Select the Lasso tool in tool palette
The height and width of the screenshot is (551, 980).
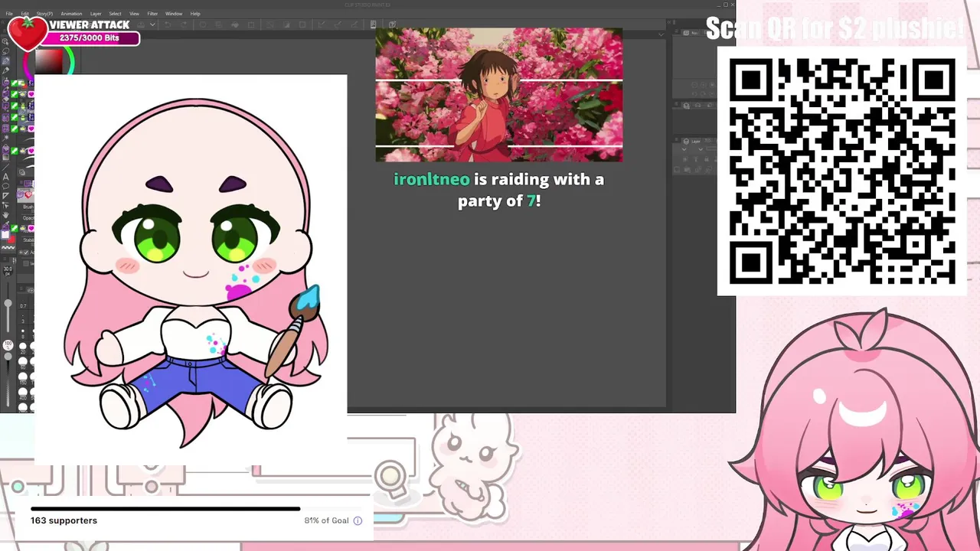coord(5,51)
